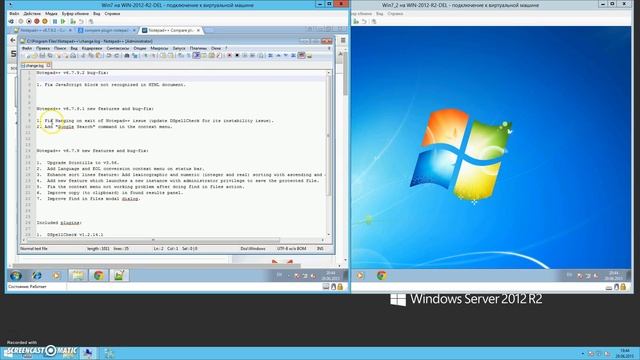Viewport: 640px width, 360px height.
Task: Click green Reset arrow in Win7 VM toolbar
Action: tap(63, 21)
